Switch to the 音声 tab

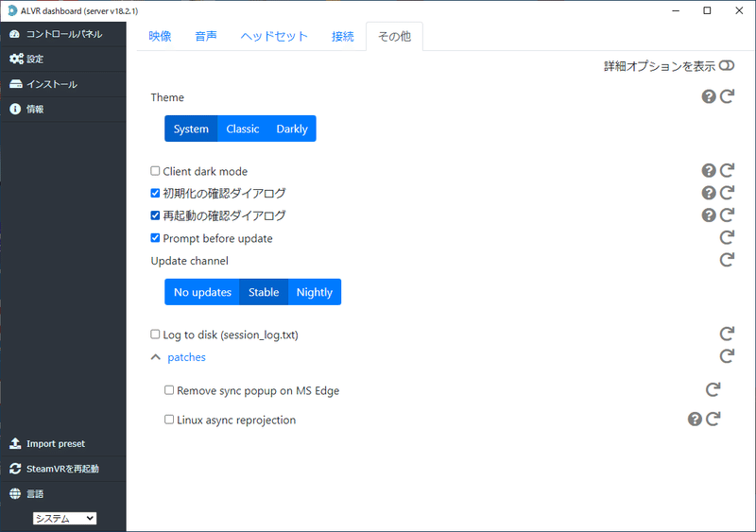(206, 36)
